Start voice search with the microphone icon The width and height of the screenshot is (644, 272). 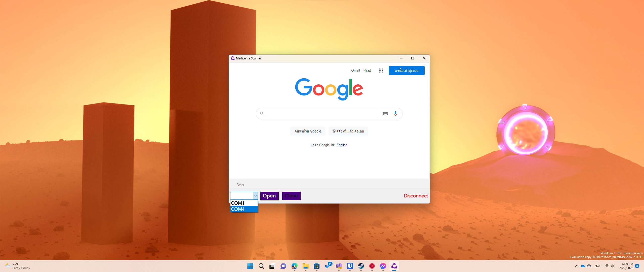click(395, 114)
